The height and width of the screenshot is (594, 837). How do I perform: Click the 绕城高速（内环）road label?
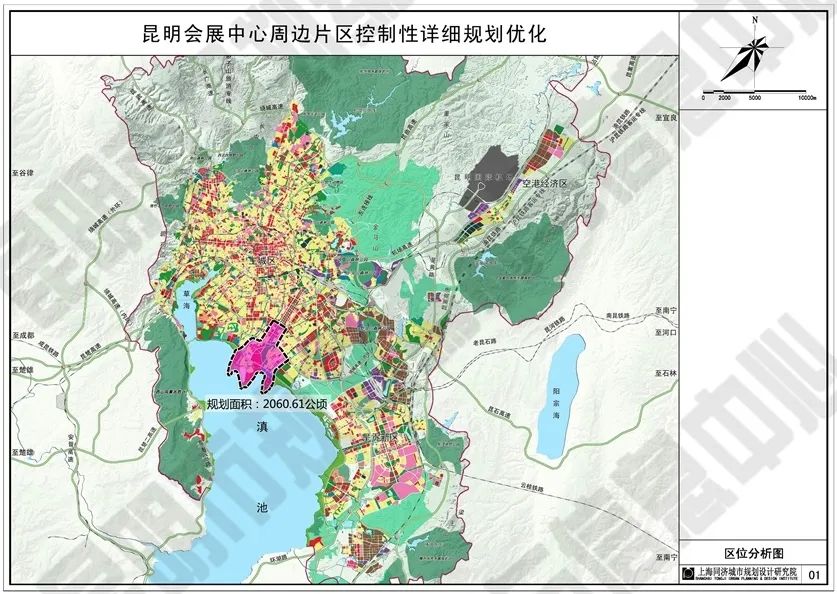pyautogui.click(x=117, y=306)
